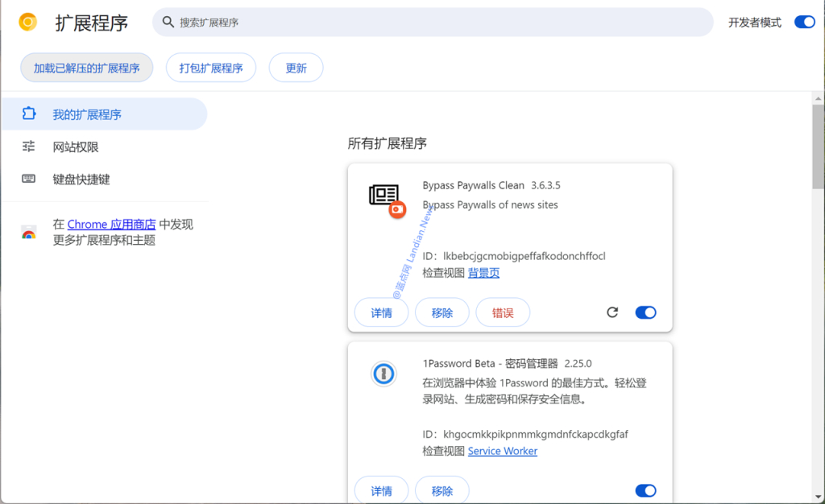This screenshot has width=825, height=504.
Task: Click the puzzle piece icon for My Extensions
Action: pyautogui.click(x=29, y=114)
